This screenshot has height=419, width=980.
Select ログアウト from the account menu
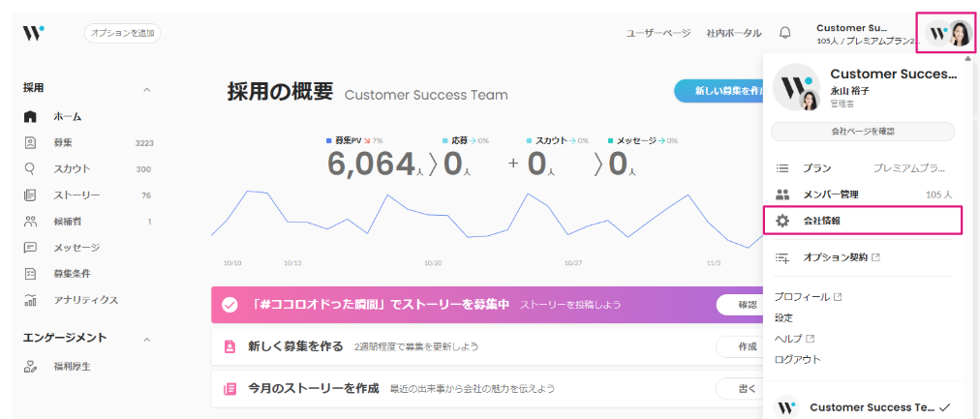pos(797,359)
